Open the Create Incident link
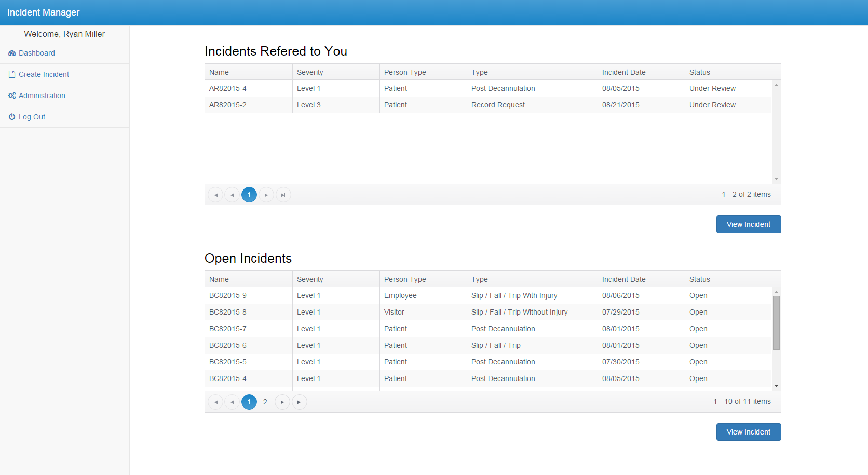The width and height of the screenshot is (868, 475). [44, 74]
